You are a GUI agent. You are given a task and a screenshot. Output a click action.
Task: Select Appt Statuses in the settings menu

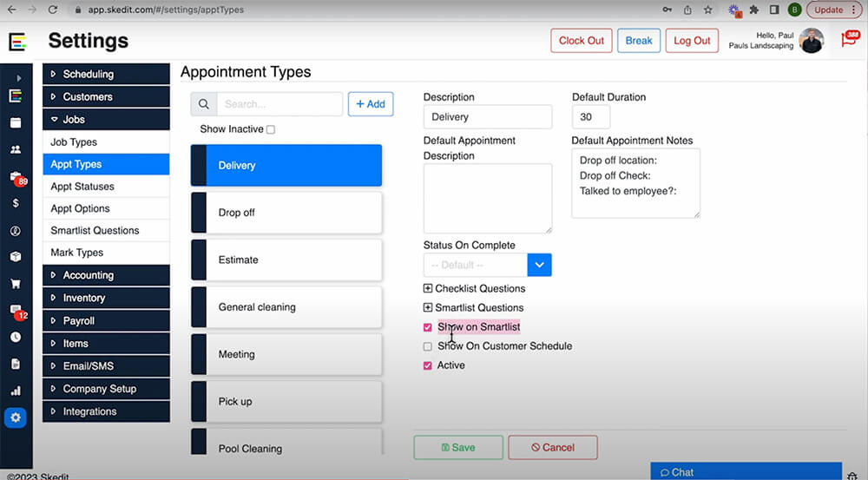point(82,187)
